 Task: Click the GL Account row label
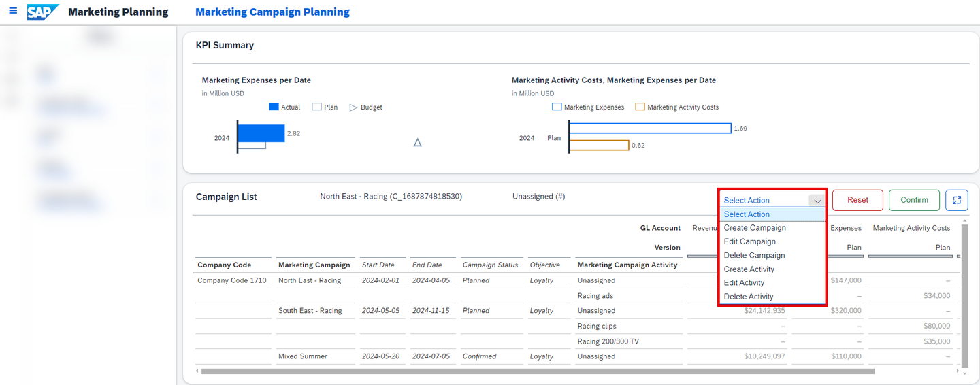(x=660, y=228)
